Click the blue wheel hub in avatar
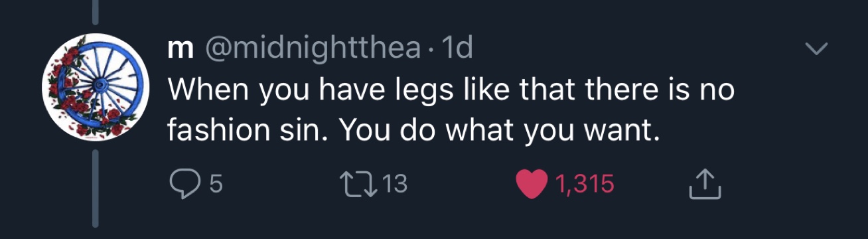 100,85
